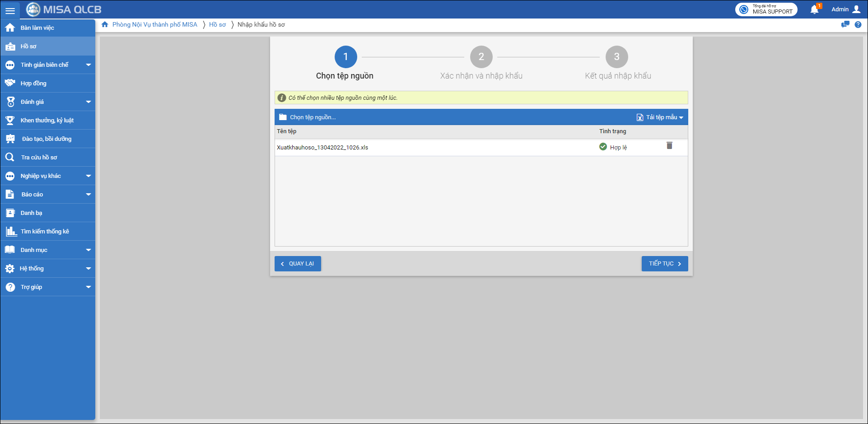Open the help question mark icon
The width and height of the screenshot is (868, 424).
point(858,25)
